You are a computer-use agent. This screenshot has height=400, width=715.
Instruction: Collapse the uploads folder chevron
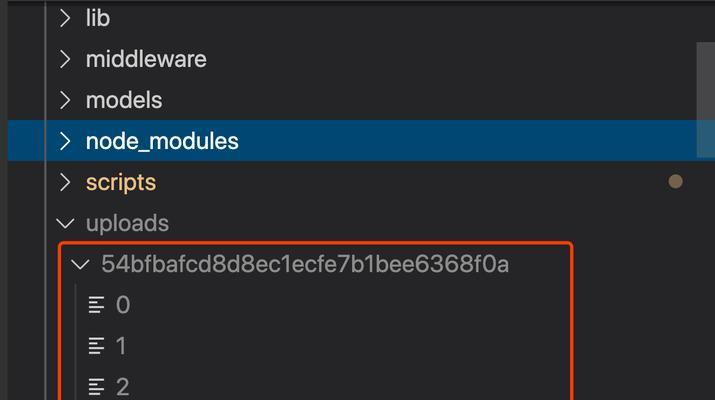[x=65, y=223]
